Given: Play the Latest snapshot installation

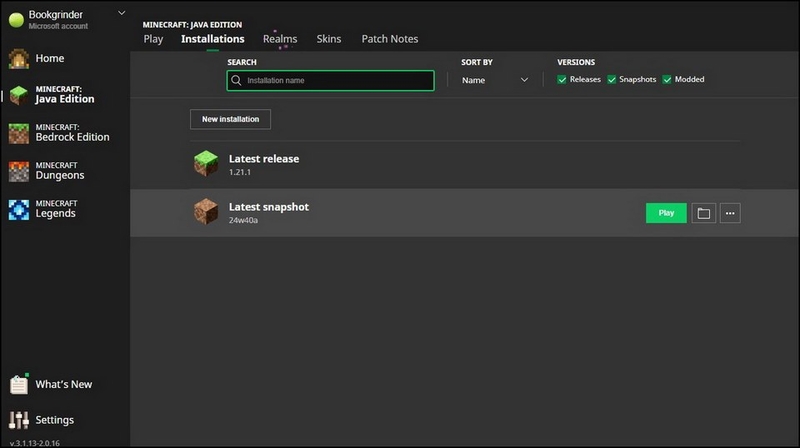Looking at the screenshot, I should [666, 213].
